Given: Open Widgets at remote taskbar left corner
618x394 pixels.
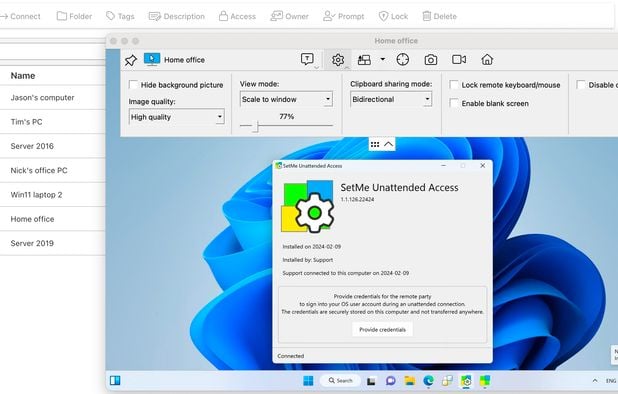Looking at the screenshot, I should pyautogui.click(x=115, y=381).
